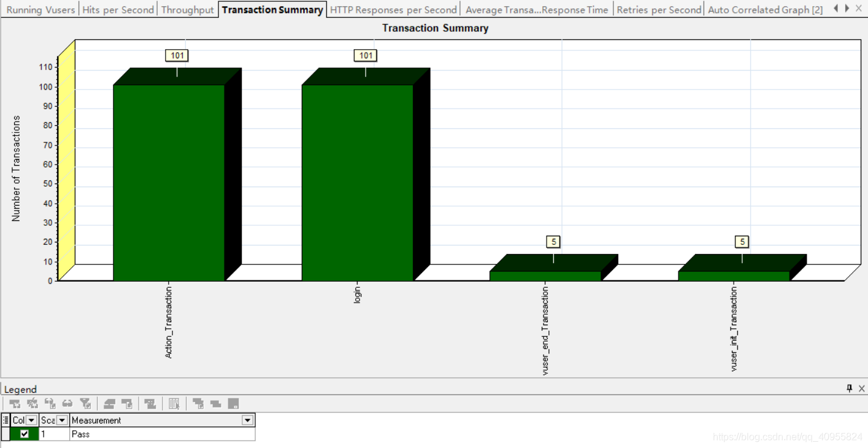This screenshot has width=868, height=448.
Task: Click the Transaction Summary tab
Action: click(272, 10)
